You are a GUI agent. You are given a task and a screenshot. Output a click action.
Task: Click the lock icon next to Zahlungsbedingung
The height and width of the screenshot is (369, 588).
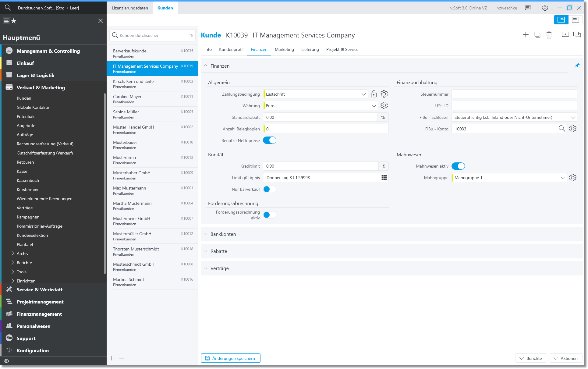(x=374, y=94)
